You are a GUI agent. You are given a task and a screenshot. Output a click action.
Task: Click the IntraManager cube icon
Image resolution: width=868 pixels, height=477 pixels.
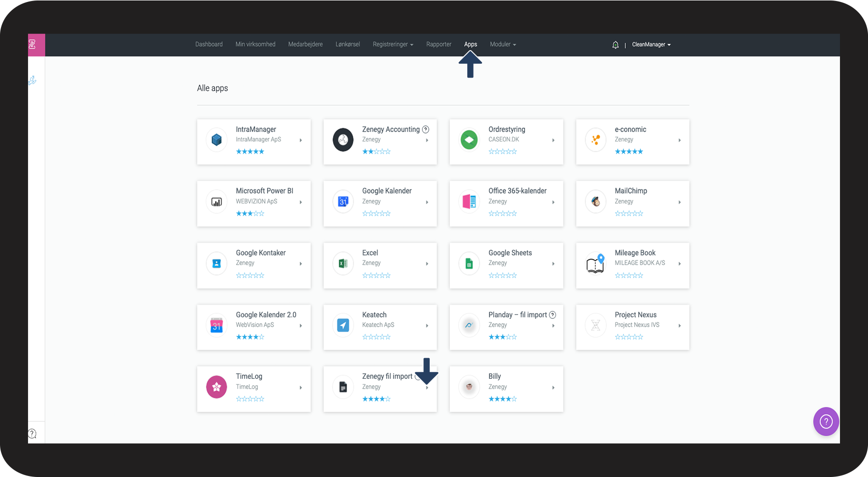point(217,140)
